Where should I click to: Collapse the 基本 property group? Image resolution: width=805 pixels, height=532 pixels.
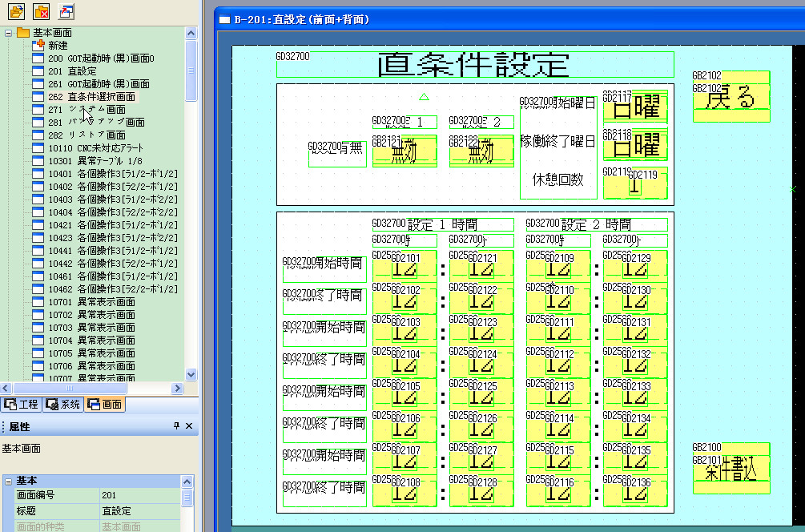(8, 481)
